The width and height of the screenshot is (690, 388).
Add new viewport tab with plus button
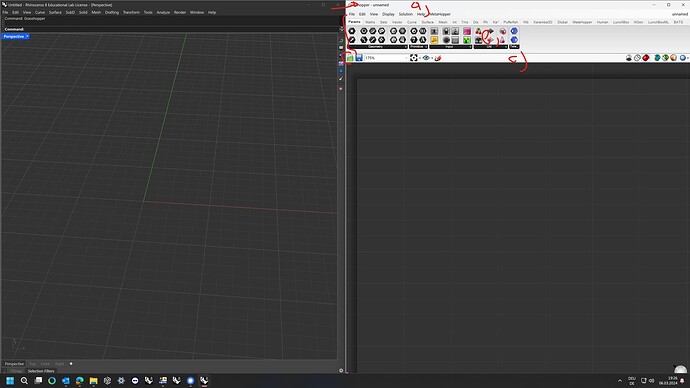coord(71,364)
